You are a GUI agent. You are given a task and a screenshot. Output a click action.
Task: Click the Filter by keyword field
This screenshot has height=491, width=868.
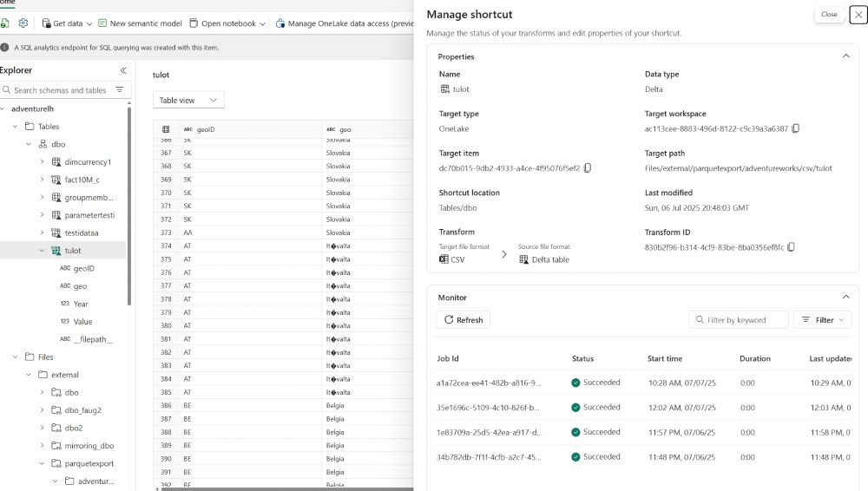coord(739,320)
